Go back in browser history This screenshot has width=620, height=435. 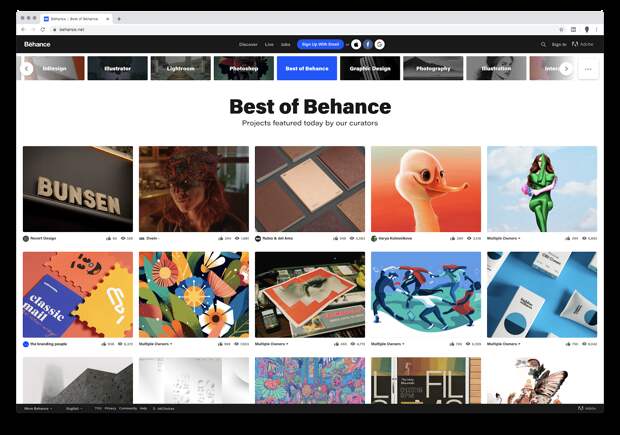point(23,29)
